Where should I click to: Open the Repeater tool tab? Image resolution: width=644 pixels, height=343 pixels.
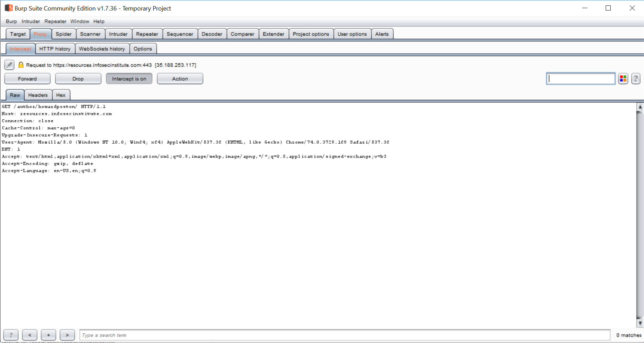(x=147, y=34)
